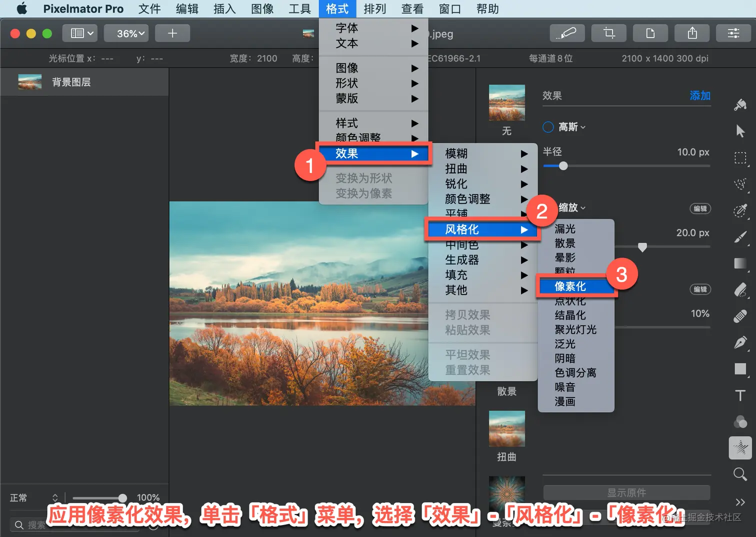Click the layer 搜索 search field

tap(75, 525)
